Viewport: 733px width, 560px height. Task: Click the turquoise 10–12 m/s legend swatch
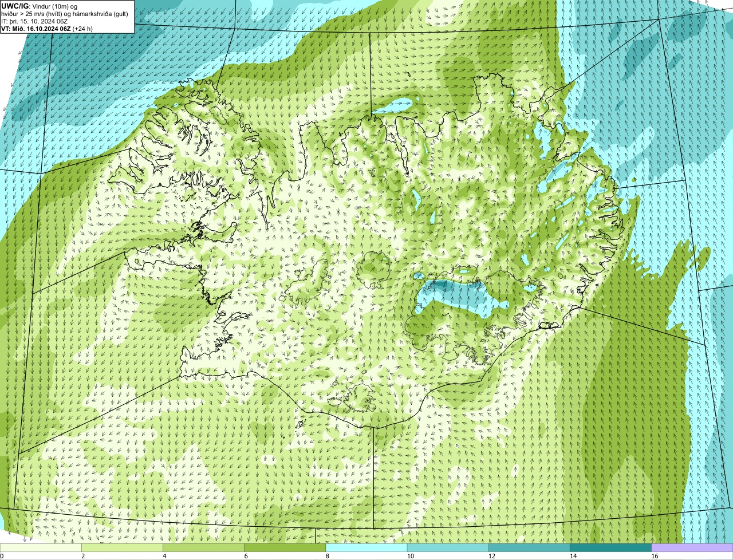point(448,547)
